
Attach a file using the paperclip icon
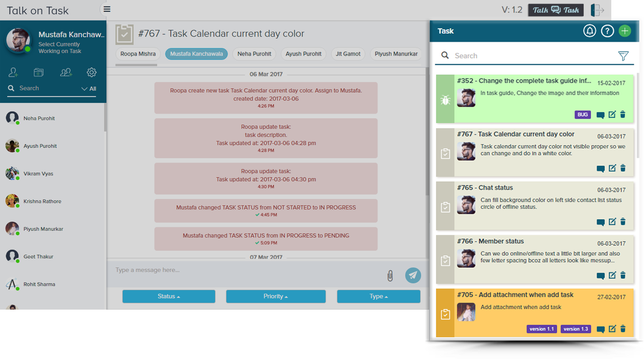point(390,275)
